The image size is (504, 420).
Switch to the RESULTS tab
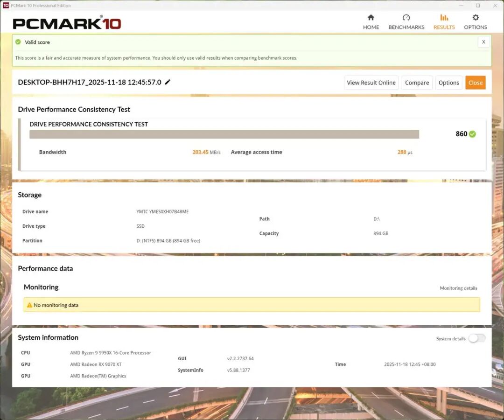444,22
